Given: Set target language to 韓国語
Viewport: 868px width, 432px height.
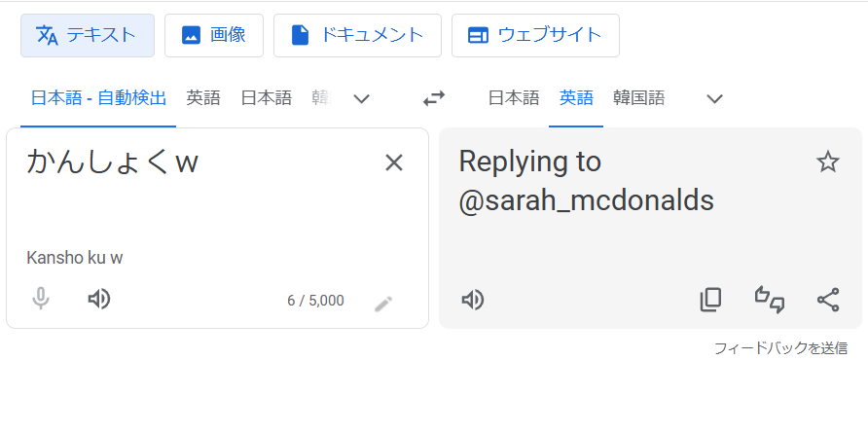Looking at the screenshot, I should pos(638,98).
